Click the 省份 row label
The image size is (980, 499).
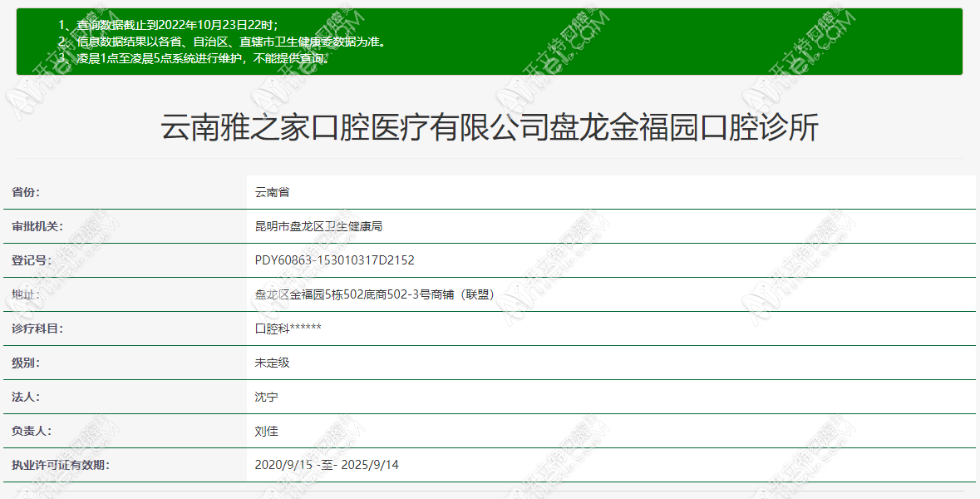tap(26, 192)
